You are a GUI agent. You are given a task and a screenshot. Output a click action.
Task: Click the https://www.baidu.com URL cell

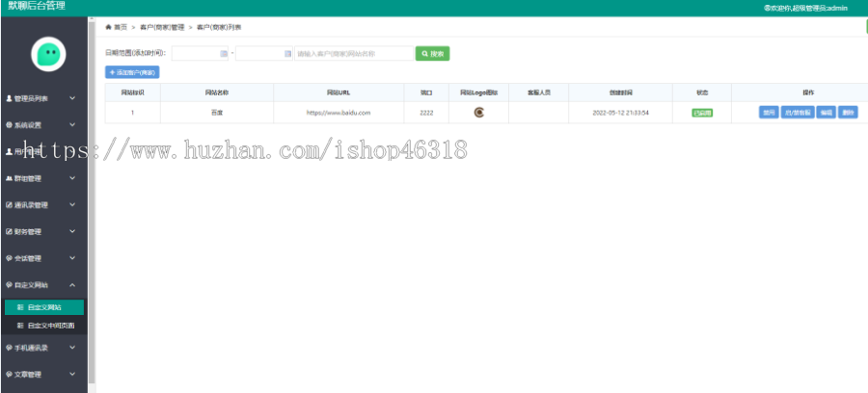coord(339,113)
